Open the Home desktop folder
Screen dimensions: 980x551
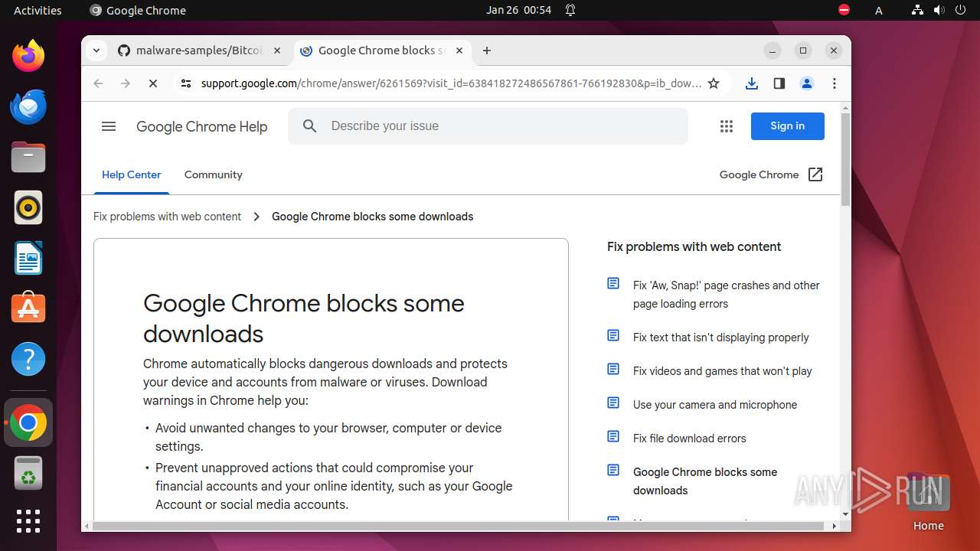[x=928, y=502]
